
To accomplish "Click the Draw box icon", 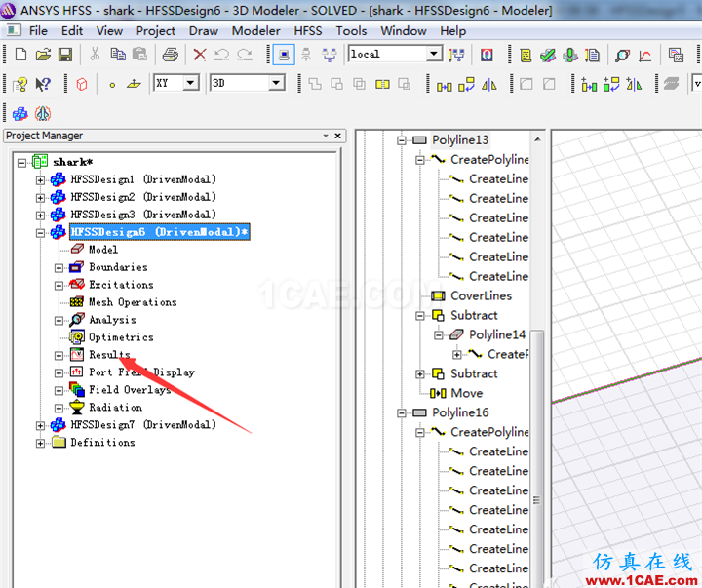I will [82, 84].
